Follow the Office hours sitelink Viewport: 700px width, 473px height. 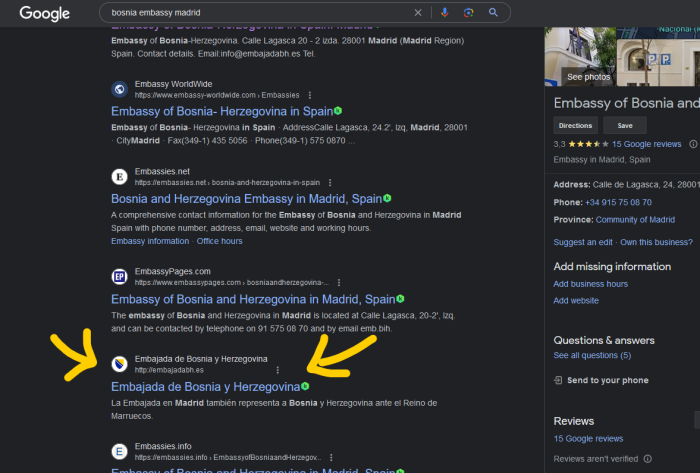(220, 241)
